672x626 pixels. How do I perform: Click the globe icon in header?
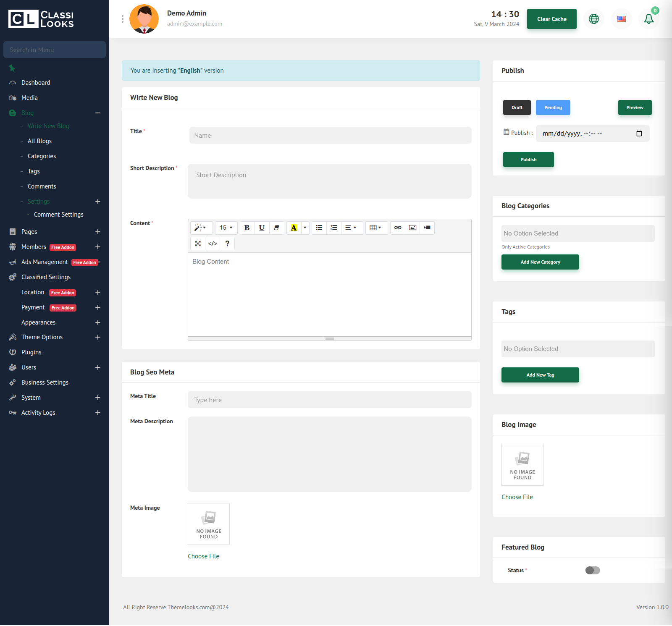coord(593,19)
